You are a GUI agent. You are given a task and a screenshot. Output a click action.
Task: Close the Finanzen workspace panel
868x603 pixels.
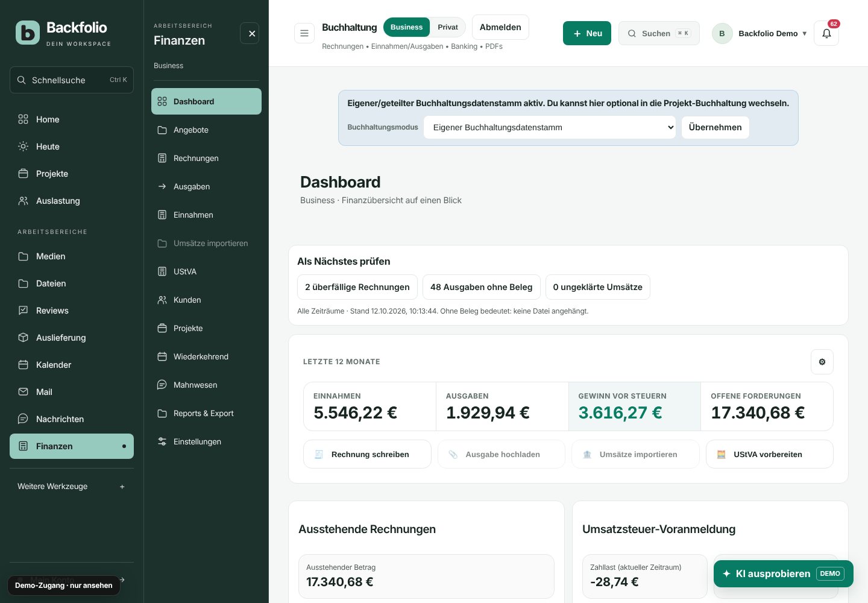click(252, 33)
